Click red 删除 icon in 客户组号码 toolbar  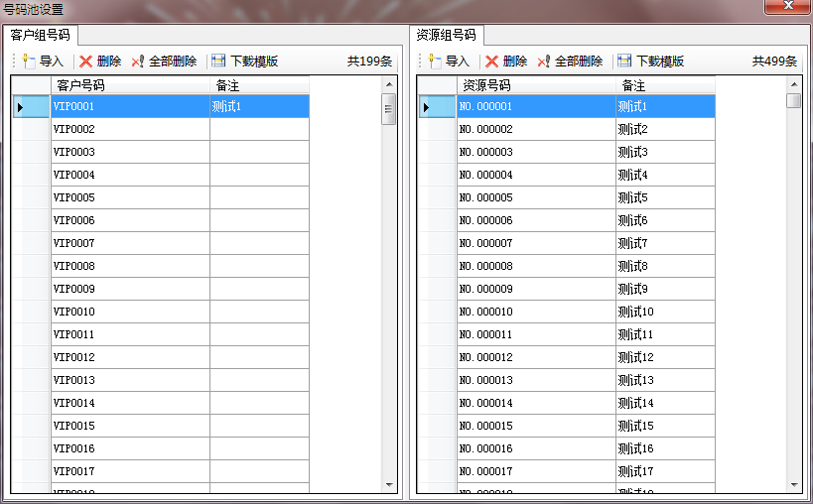[86, 62]
